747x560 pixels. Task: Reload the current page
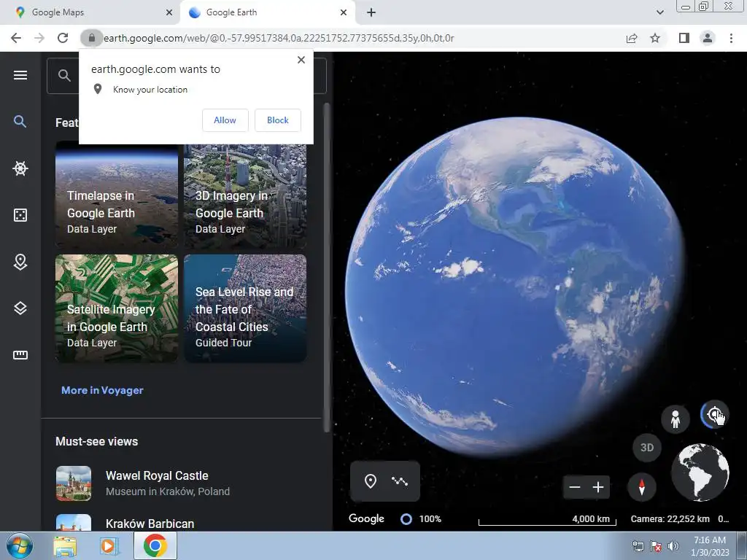point(63,38)
